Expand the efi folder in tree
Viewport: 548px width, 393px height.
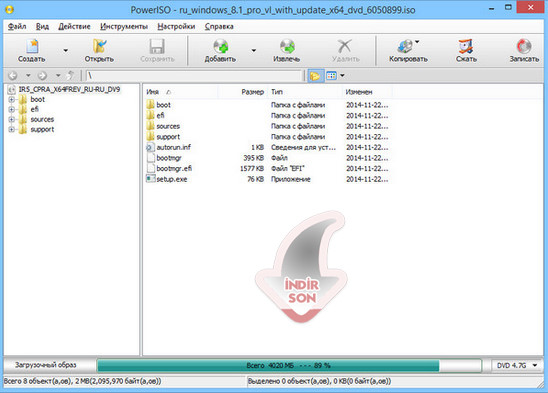12,109
